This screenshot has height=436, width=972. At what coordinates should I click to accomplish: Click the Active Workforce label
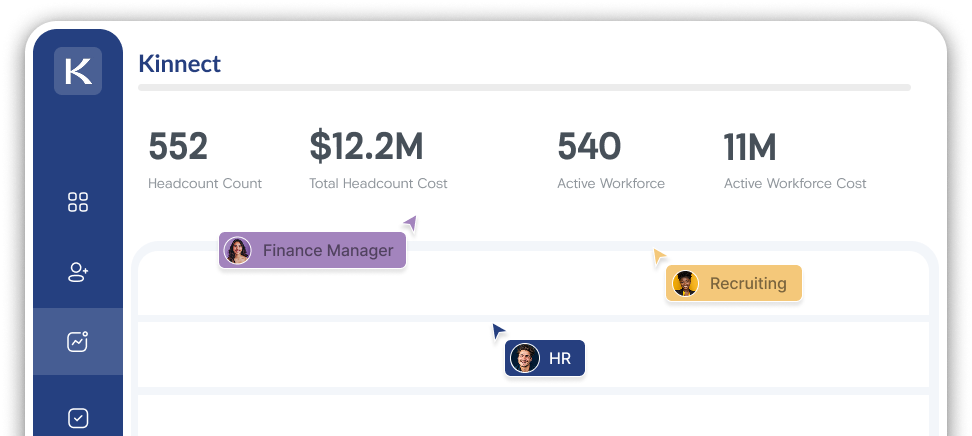coord(611,184)
